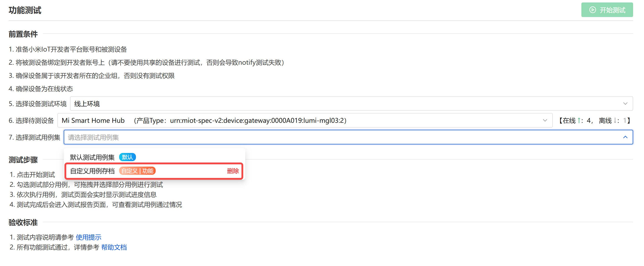
Task: Click the label 选择测试用例集
Action: [x=38, y=137]
